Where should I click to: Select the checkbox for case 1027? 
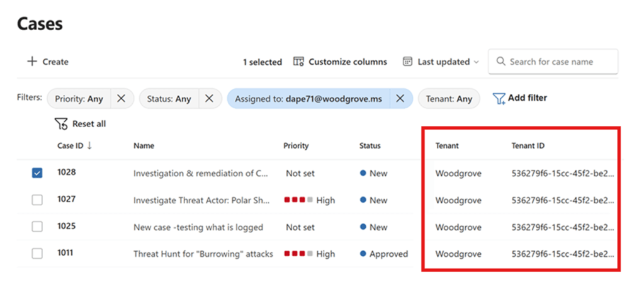point(37,200)
